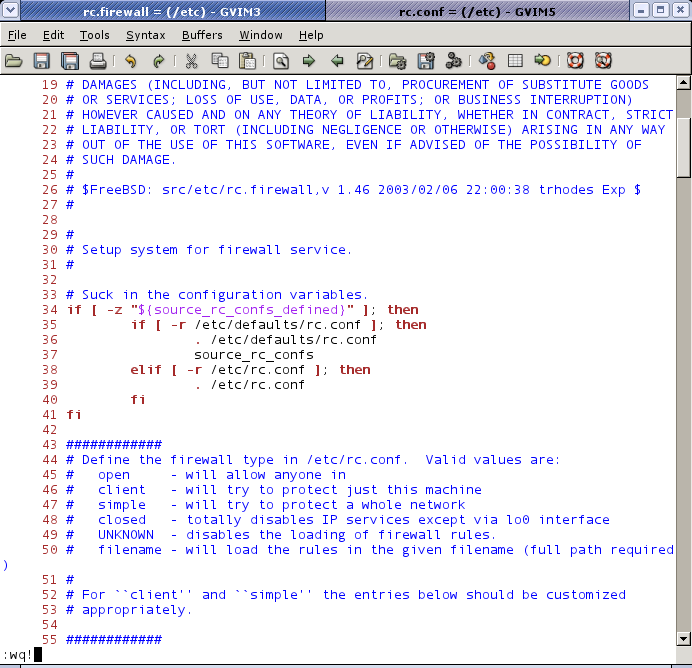
Task: Cut selection with the scissors icon
Action: pos(192,60)
